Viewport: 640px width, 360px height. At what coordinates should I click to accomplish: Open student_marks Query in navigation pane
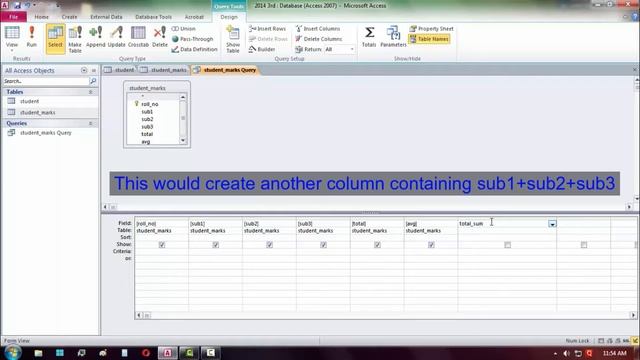coord(46,133)
